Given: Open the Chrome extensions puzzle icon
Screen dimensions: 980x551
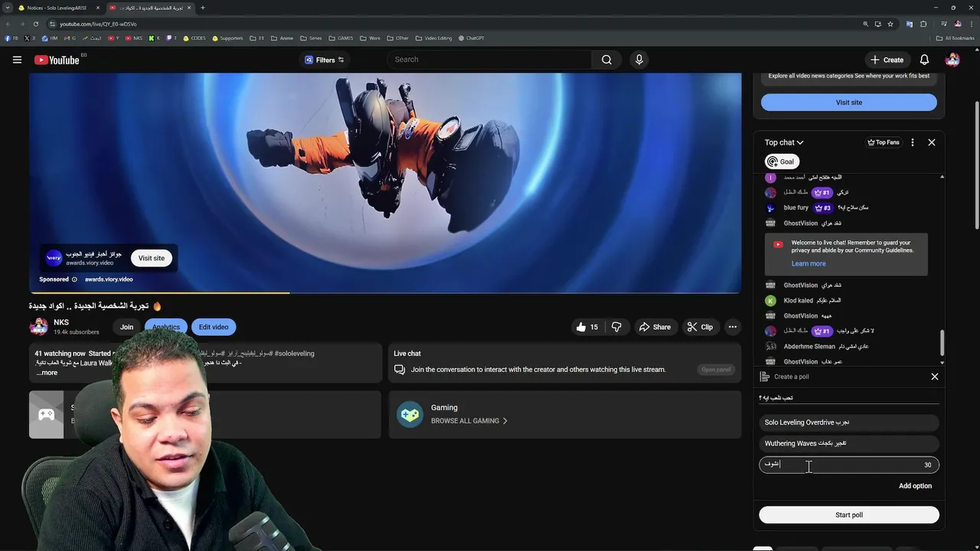Looking at the screenshot, I should coord(923,24).
